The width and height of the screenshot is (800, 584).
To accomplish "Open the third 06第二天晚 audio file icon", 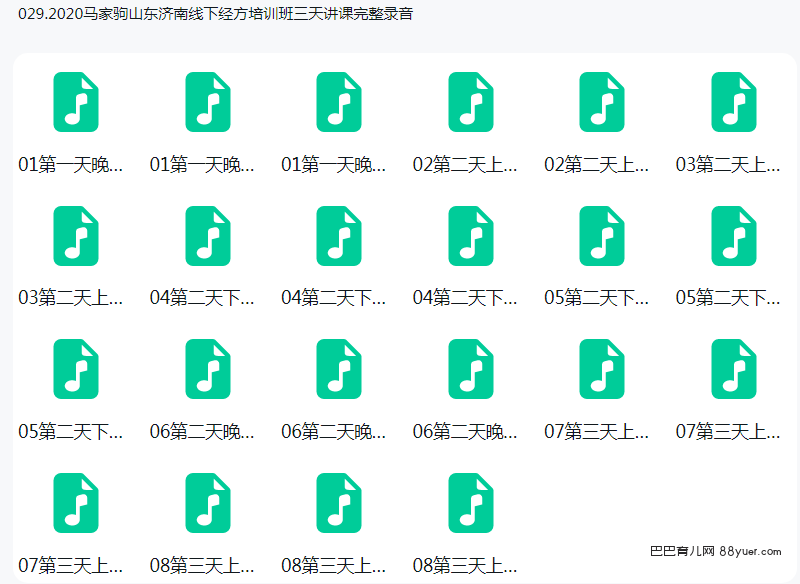I will coord(471,369).
